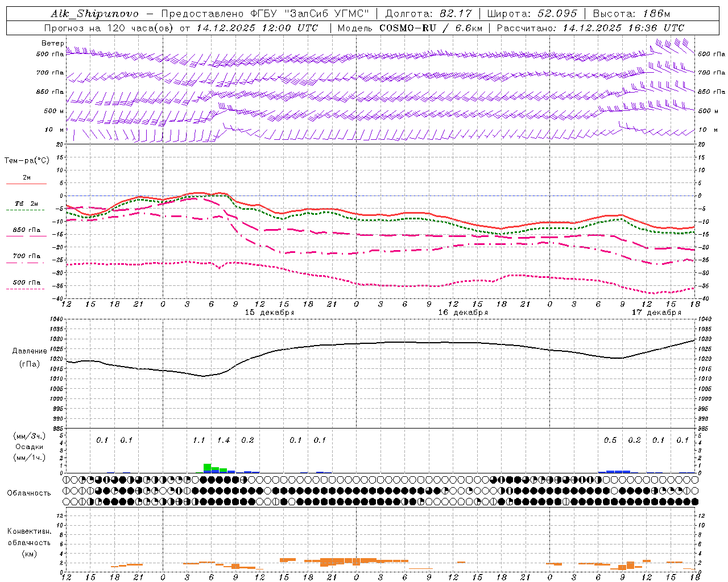Click the 'Широта: 52.095' header field
728x582 pixels.
(532, 14)
